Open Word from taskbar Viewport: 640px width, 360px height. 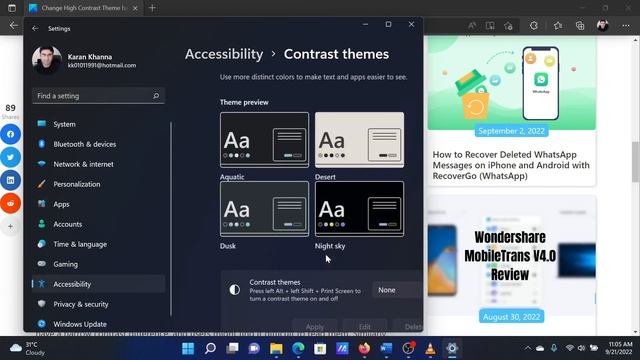tap(386, 349)
